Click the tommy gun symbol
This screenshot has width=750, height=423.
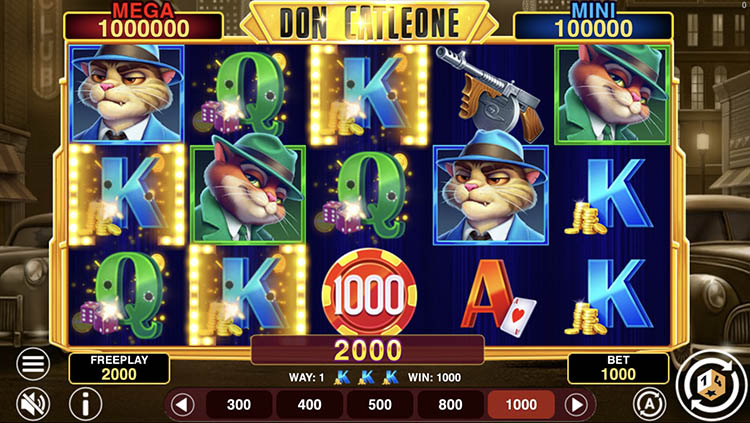tap(490, 93)
